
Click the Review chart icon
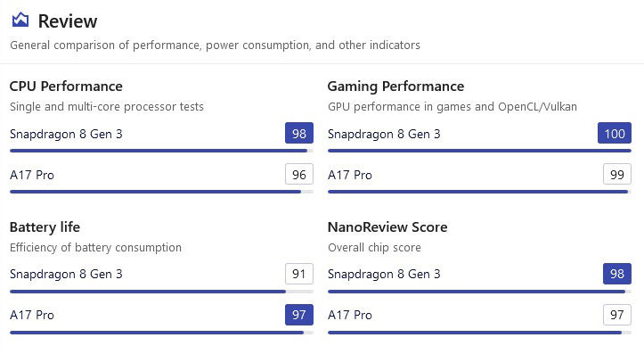20,20
